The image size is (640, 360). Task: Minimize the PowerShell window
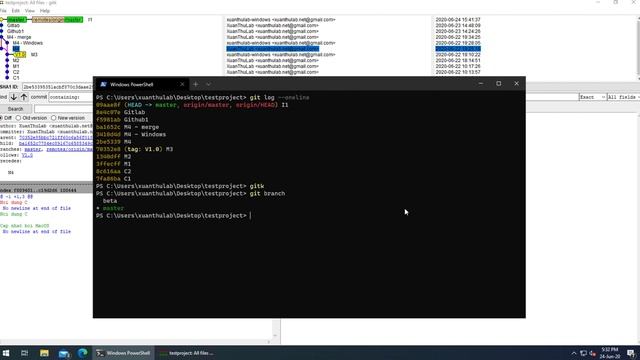(x=480, y=83)
